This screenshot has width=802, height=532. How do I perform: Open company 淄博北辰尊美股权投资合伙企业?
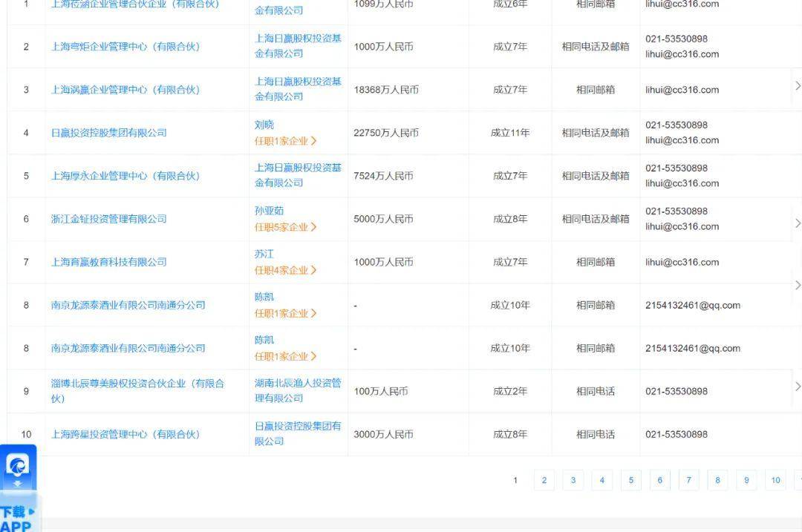tap(137, 391)
